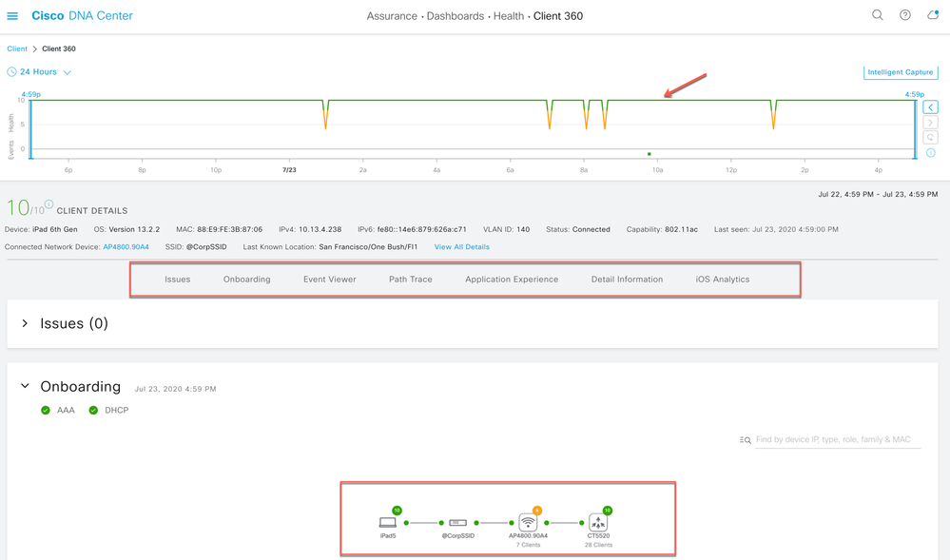Open the cloud notifications icon
The height and width of the screenshot is (560, 950).
(x=933, y=14)
